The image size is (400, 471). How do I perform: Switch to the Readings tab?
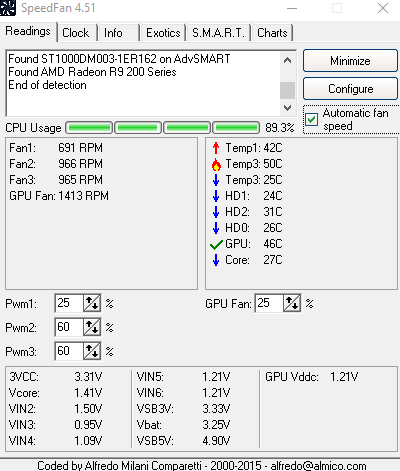pos(28,31)
